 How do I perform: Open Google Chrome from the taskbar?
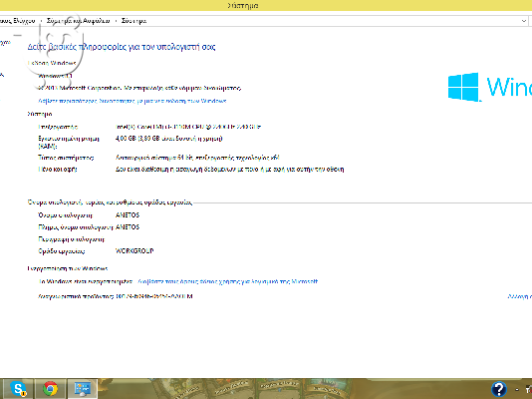(50, 389)
